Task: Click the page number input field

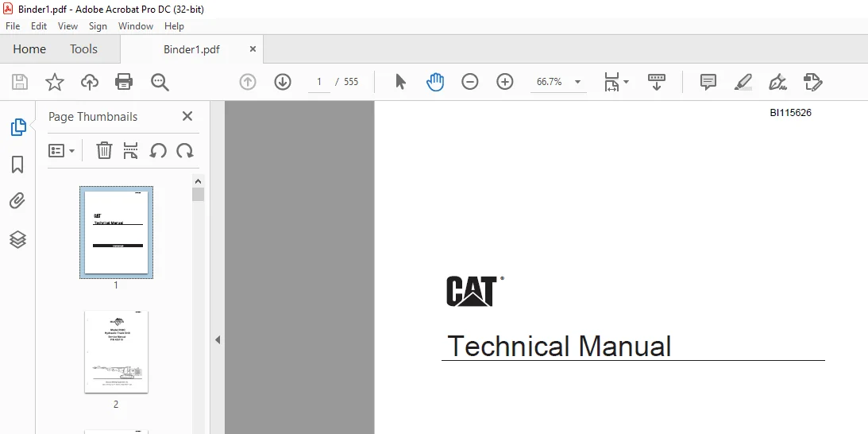Action: point(319,82)
